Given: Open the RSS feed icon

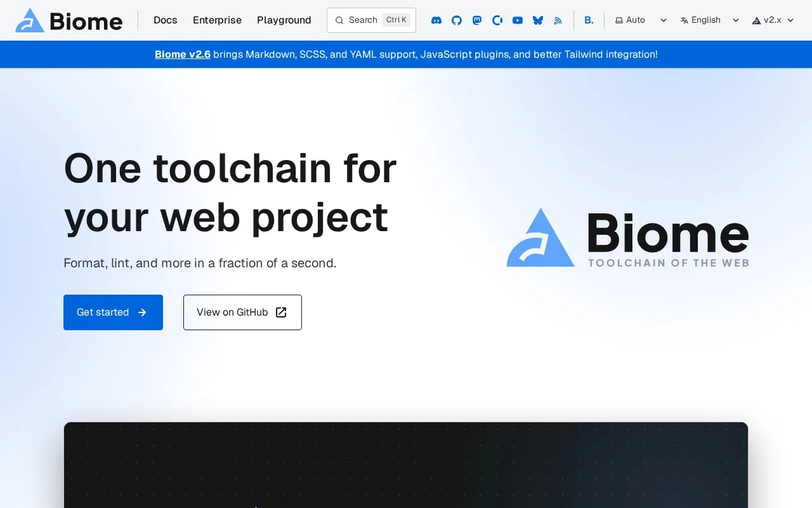Looking at the screenshot, I should coord(558,20).
